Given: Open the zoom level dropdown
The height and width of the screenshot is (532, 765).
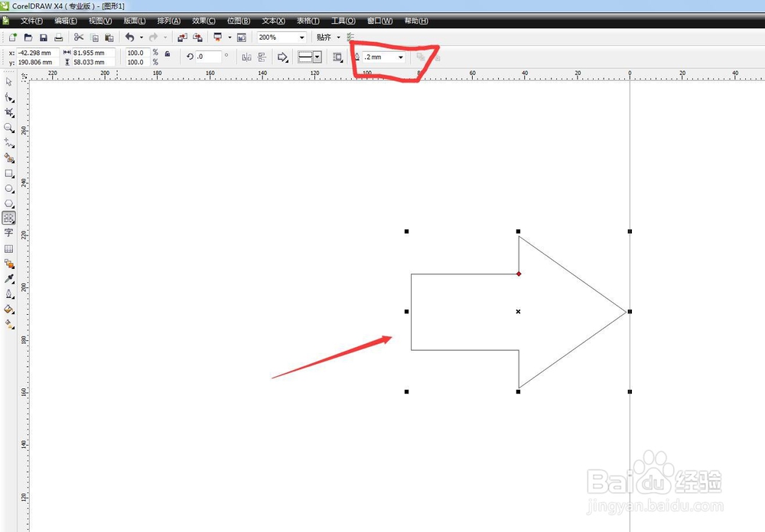Looking at the screenshot, I should pos(302,37).
